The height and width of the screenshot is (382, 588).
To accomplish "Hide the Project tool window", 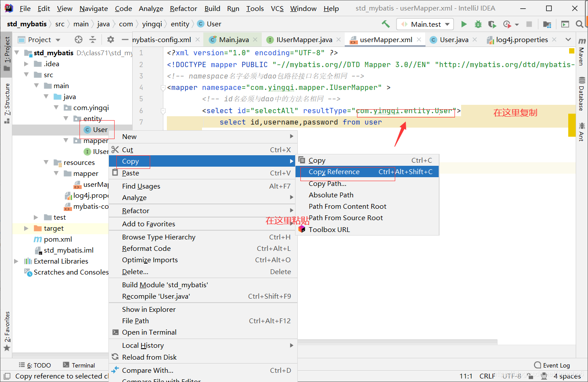I will pos(125,39).
